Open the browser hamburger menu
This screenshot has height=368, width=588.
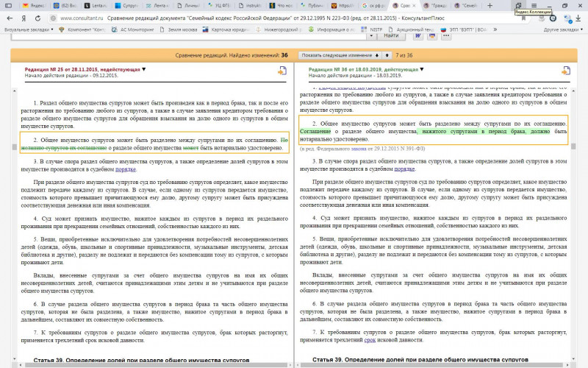tap(534, 6)
